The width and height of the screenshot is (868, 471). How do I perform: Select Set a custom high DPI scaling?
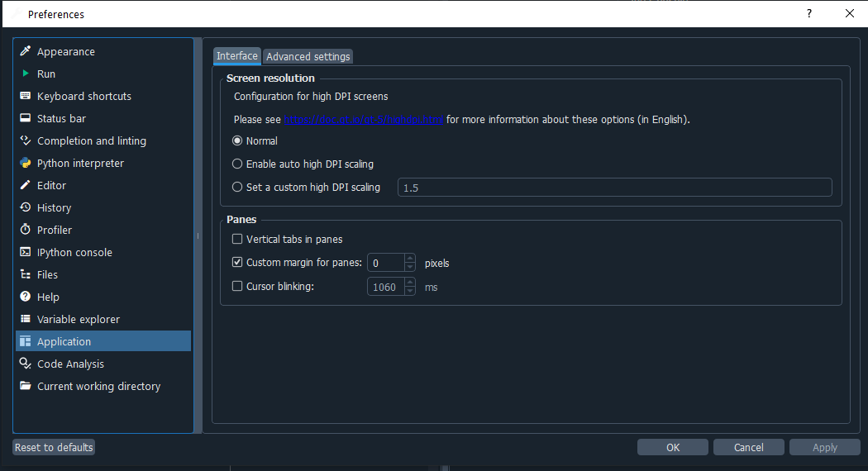tap(237, 187)
